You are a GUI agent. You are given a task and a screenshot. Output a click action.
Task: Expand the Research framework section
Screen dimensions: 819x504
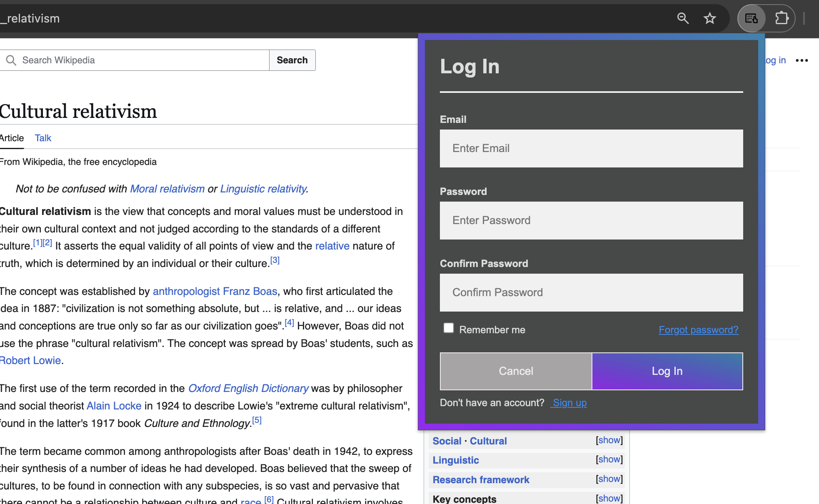pos(609,479)
